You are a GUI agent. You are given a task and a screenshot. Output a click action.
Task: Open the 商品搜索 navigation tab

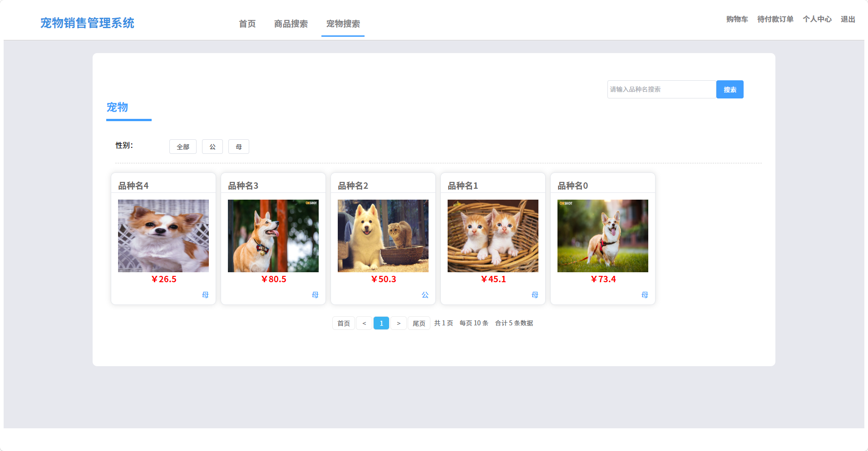[291, 24]
